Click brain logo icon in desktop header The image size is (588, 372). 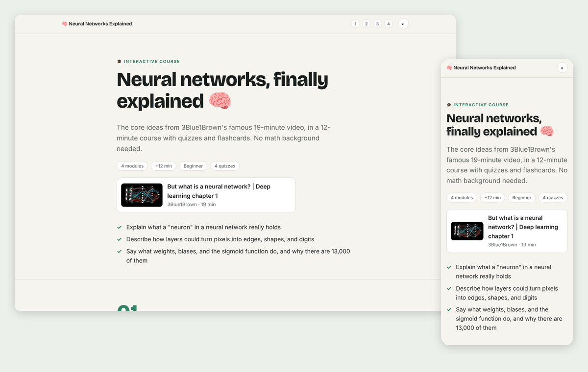point(64,23)
